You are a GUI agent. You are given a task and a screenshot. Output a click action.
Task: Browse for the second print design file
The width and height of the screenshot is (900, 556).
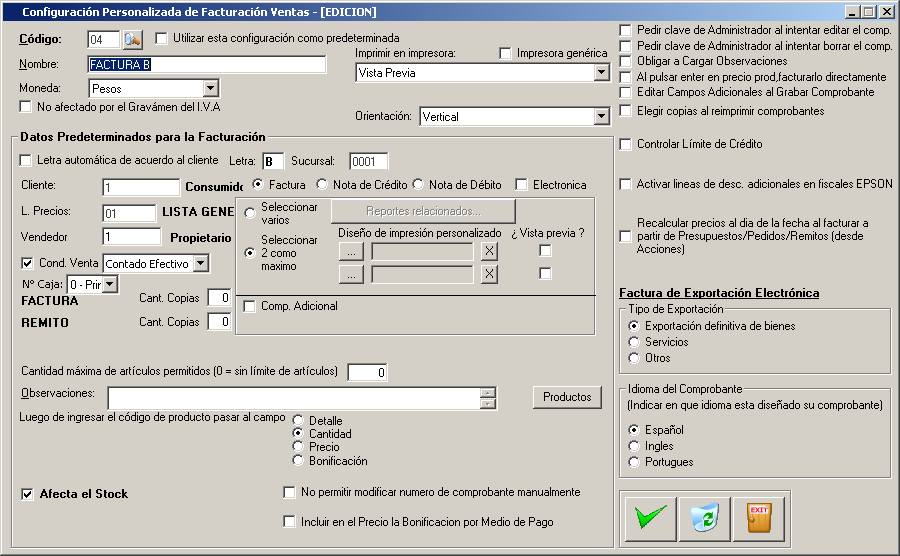(x=351, y=274)
